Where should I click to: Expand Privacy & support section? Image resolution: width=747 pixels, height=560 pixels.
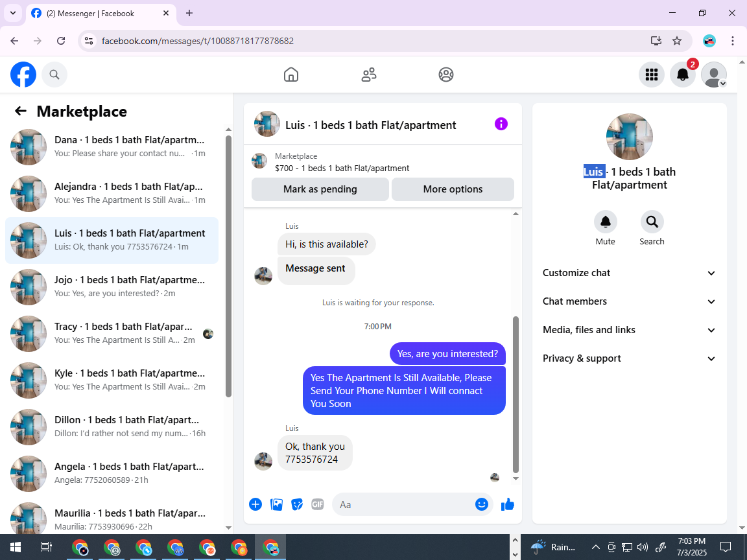click(x=630, y=358)
